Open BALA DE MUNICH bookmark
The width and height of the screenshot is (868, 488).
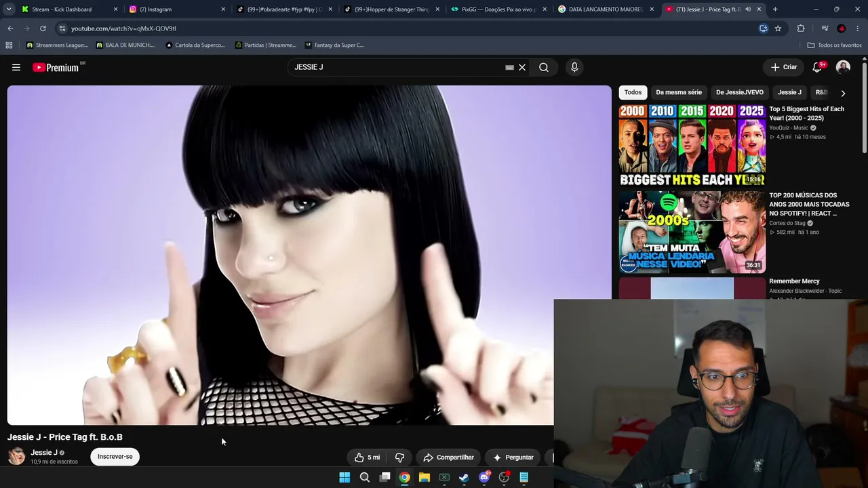coord(125,45)
